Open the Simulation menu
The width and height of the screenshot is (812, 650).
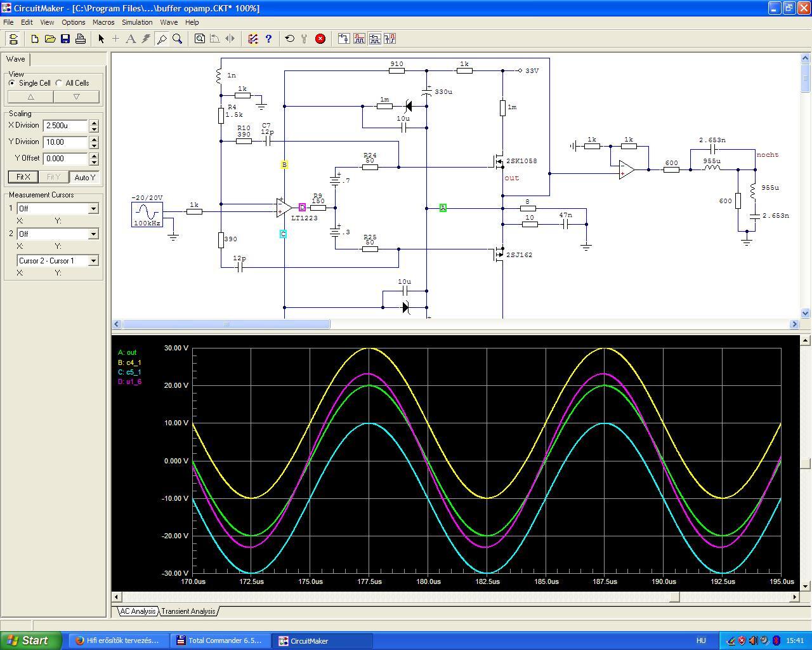(x=137, y=22)
